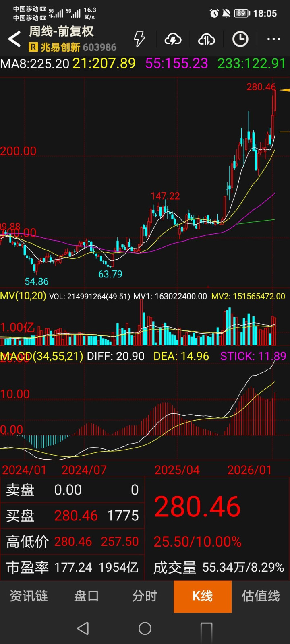
Task: Tap the DIFF: 20.90 value
Action: [x=116, y=356]
